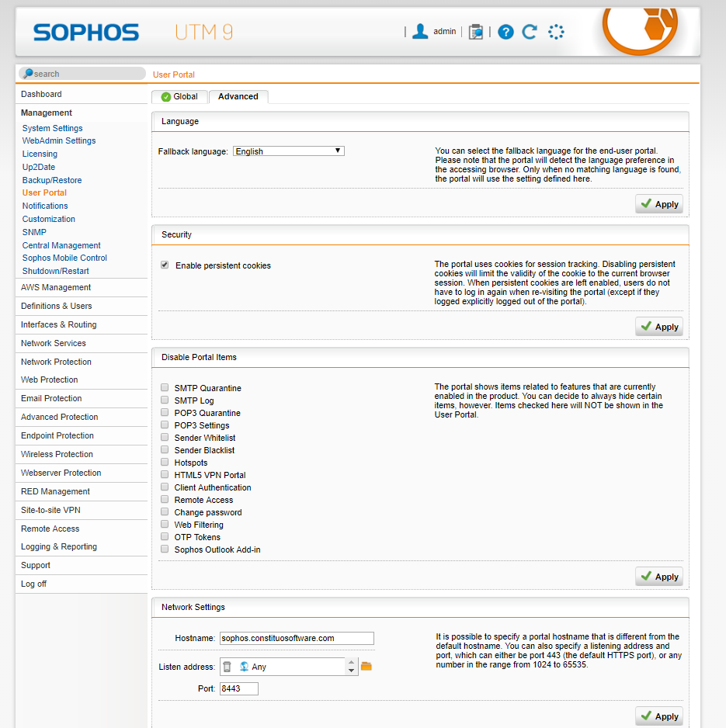This screenshot has width=726, height=728.
Task: Open the help question mark icon
Action: (505, 32)
